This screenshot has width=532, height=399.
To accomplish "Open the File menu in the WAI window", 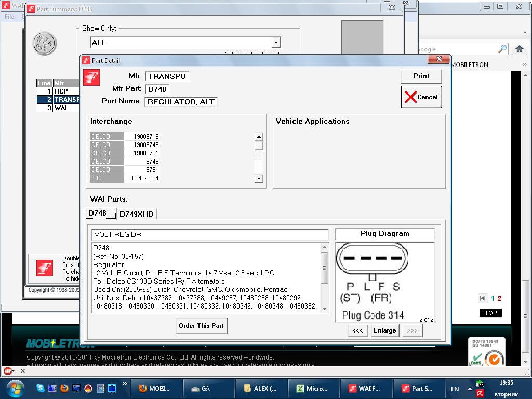I will click(x=9, y=16).
